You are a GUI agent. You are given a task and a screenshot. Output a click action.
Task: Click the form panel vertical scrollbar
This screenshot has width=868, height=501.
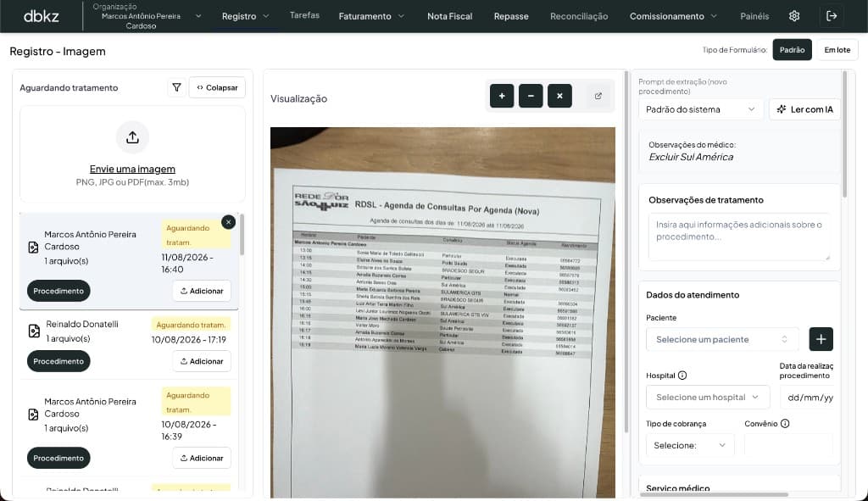pos(844,134)
